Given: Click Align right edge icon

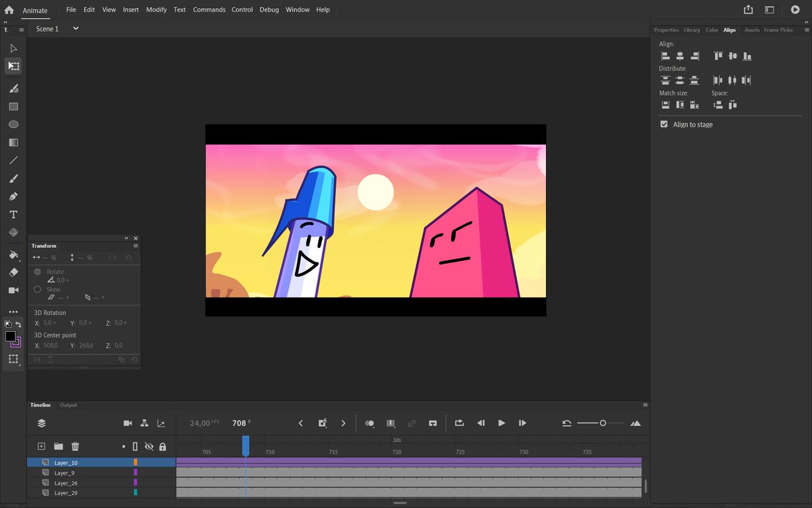Looking at the screenshot, I should pyautogui.click(x=694, y=56).
